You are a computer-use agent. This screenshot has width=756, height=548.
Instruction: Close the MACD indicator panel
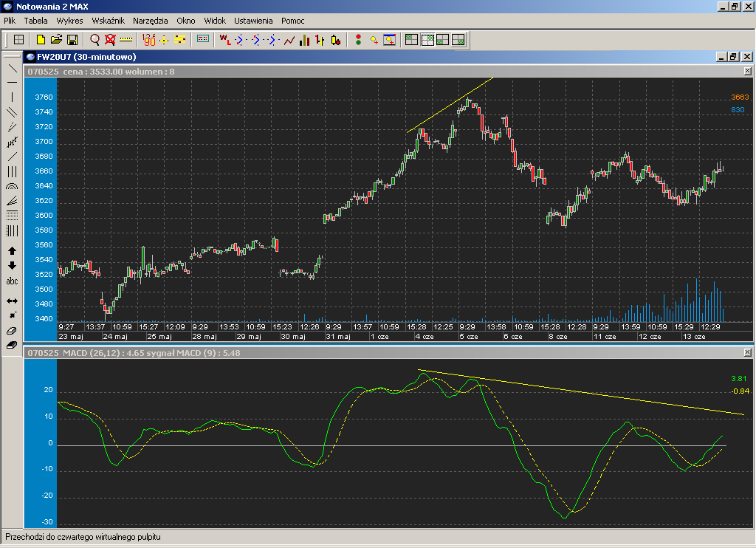click(x=747, y=353)
